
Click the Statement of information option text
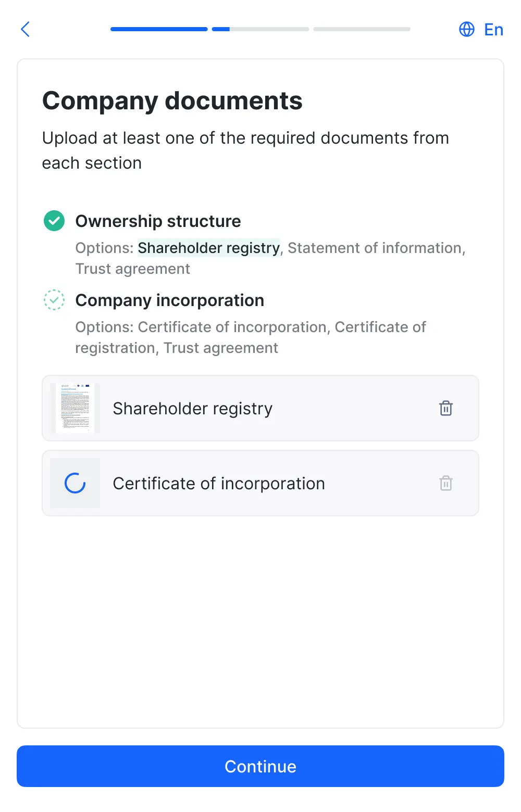pyautogui.click(x=375, y=248)
